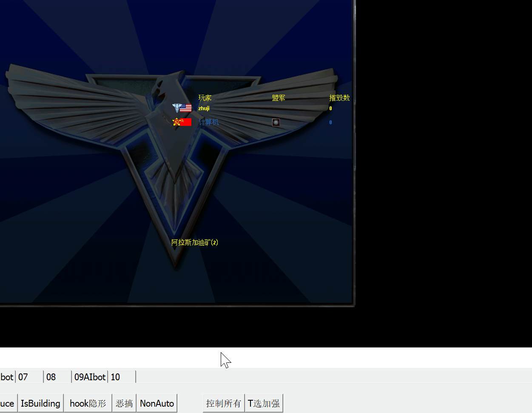532x413 pixels.
Task: Click the Allied eagle emblem beside zhuji
Action: pos(176,108)
